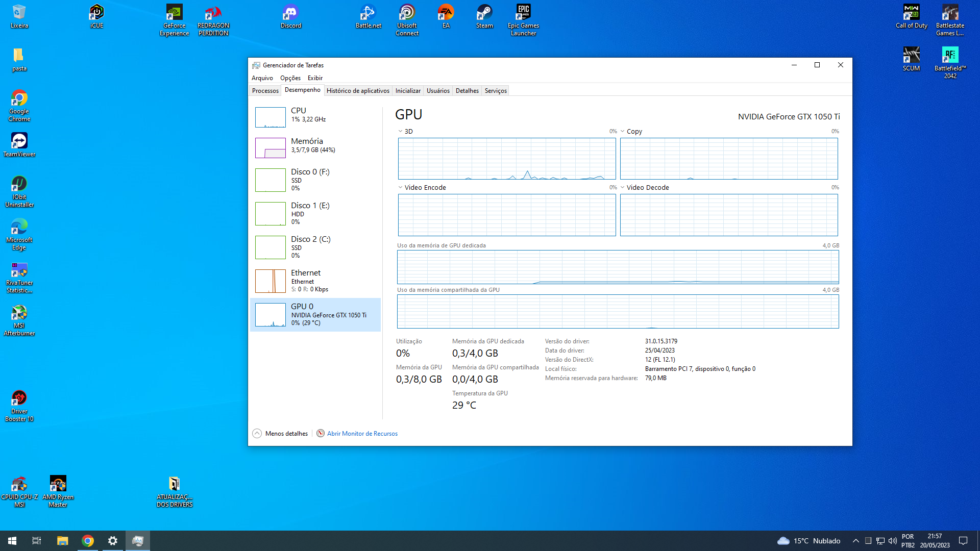980x551 pixels.
Task: Select GPU 0 NVIDIA entry
Action: [315, 314]
